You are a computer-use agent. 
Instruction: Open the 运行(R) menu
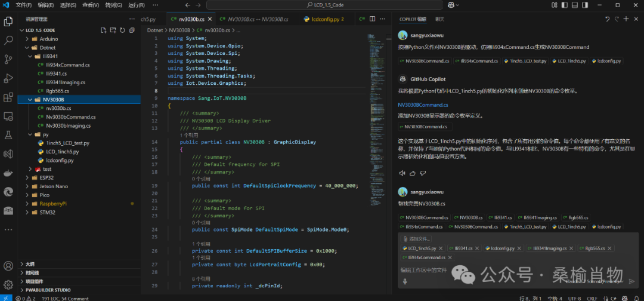tap(136, 5)
